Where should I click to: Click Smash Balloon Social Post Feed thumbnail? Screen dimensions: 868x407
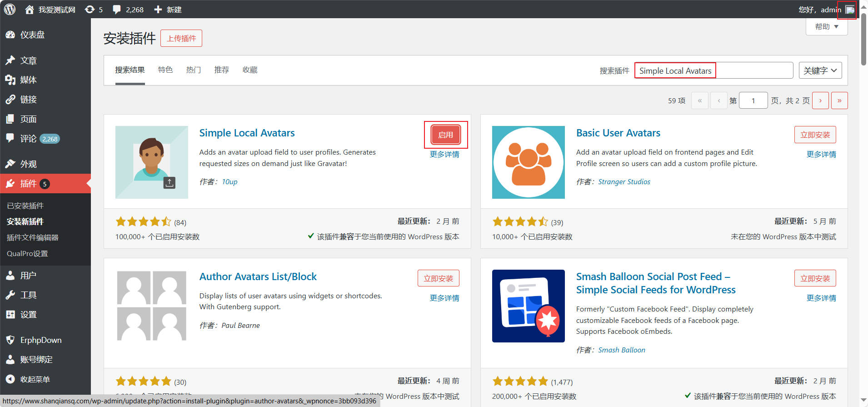tap(529, 306)
